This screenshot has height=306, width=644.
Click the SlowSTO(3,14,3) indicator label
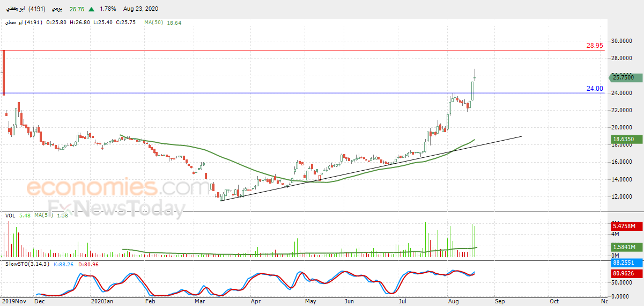pyautogui.click(x=26, y=264)
